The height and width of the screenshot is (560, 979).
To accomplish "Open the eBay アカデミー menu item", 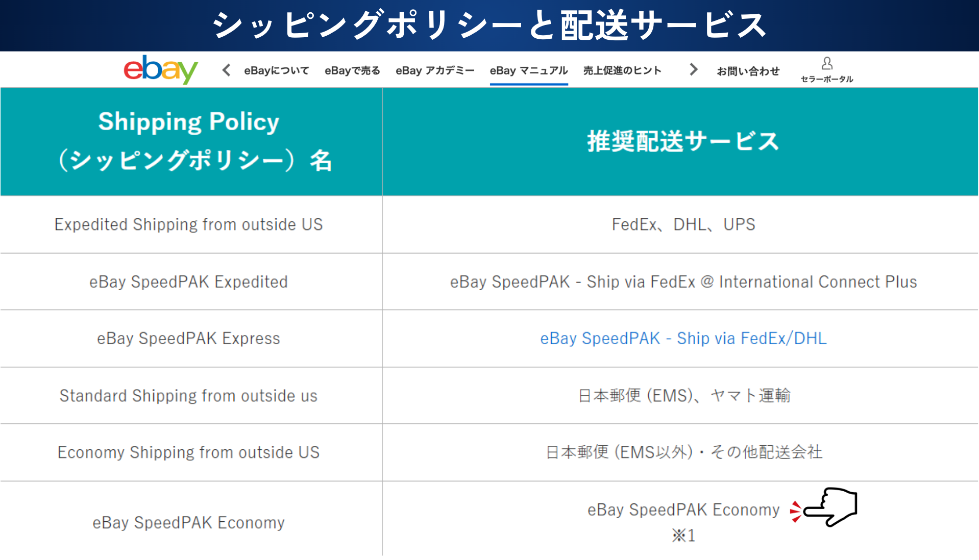I will 435,70.
